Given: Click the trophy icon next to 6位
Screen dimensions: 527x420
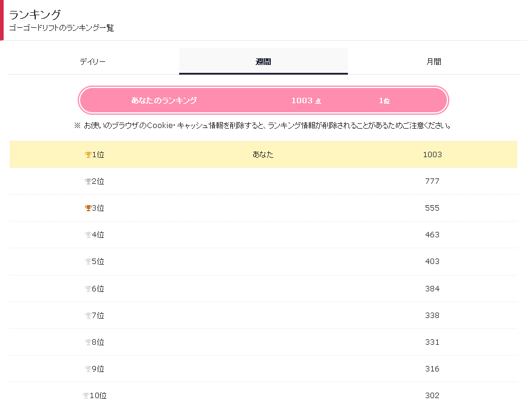Looking at the screenshot, I should coord(88,289).
